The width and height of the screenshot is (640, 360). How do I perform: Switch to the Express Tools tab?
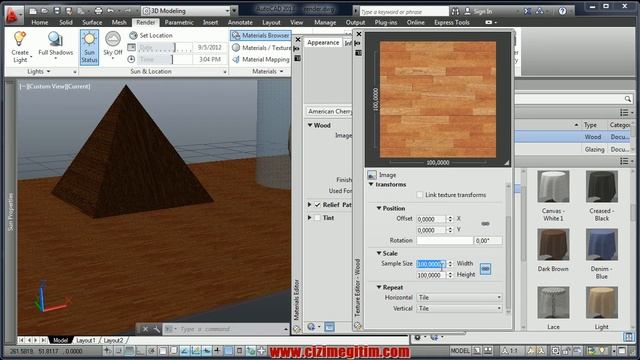point(452,22)
